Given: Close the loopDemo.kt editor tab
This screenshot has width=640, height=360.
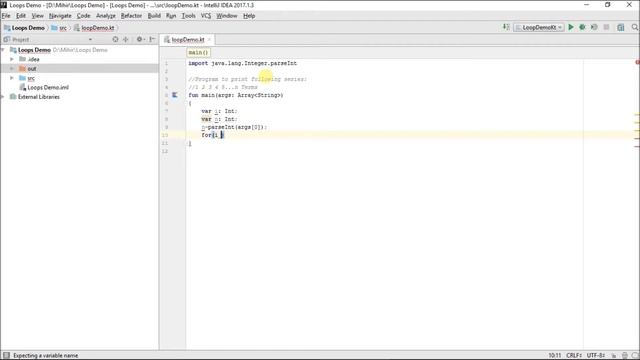Looking at the screenshot, I should click(209, 40).
